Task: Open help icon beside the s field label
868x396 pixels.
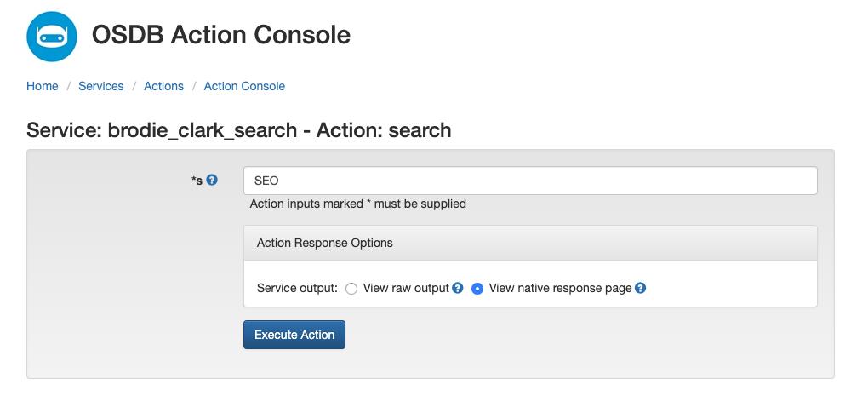Action: [213, 180]
